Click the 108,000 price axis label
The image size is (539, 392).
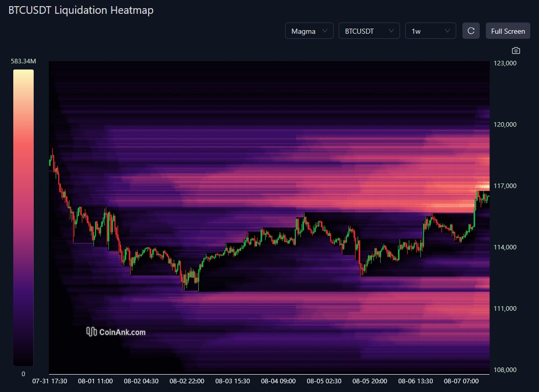click(x=505, y=370)
